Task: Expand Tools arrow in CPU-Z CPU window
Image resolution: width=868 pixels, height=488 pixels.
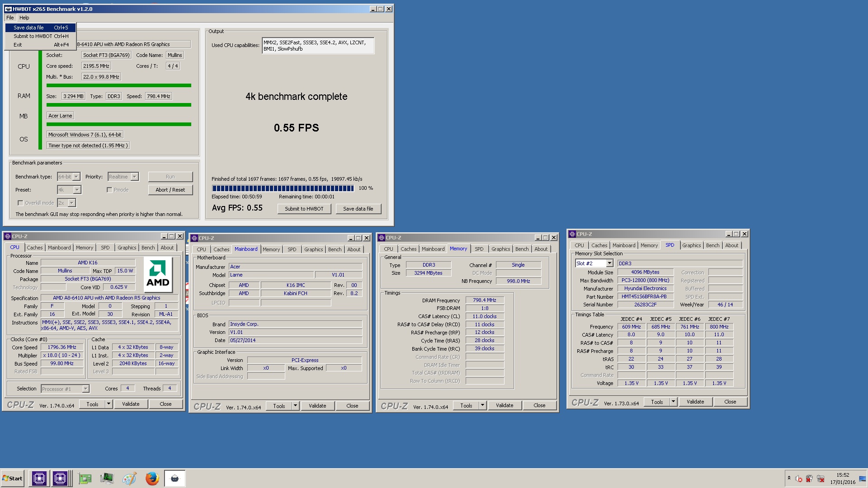Action: click(x=108, y=404)
